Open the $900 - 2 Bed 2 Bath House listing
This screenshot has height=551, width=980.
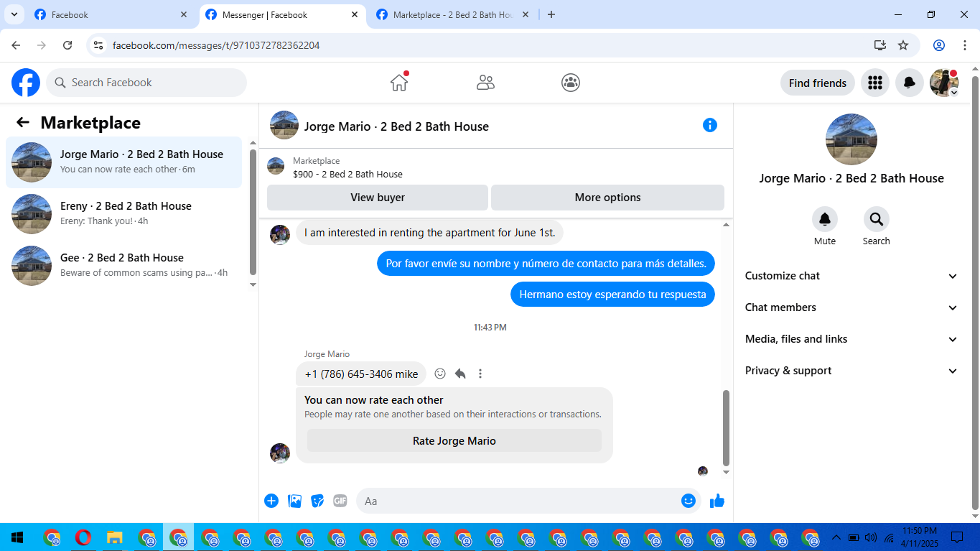coord(347,174)
